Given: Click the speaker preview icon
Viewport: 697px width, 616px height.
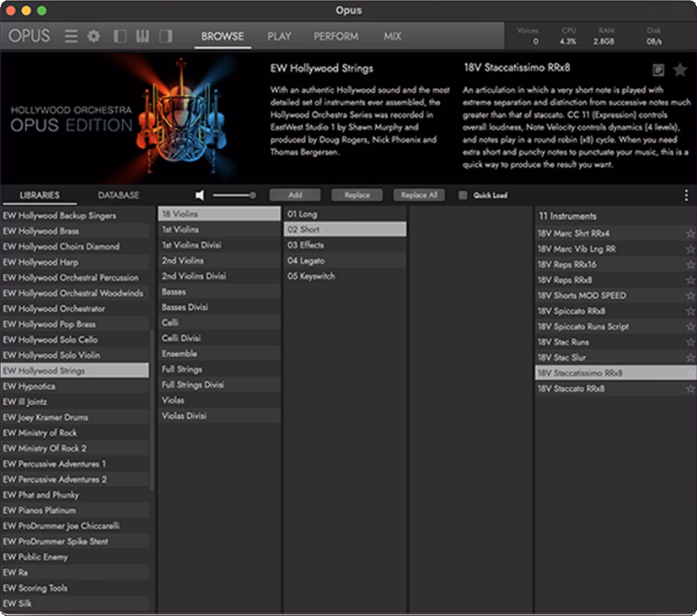Looking at the screenshot, I should [200, 195].
